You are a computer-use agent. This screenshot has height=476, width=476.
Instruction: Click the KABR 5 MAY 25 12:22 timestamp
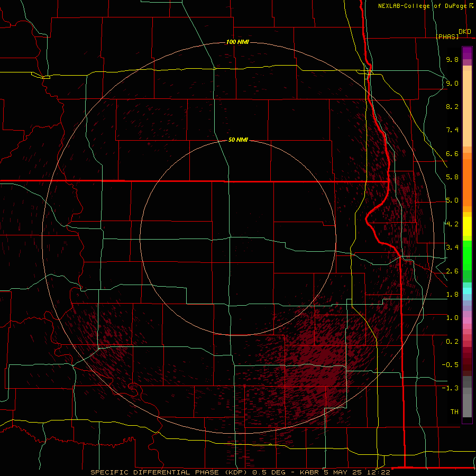pos(345,472)
